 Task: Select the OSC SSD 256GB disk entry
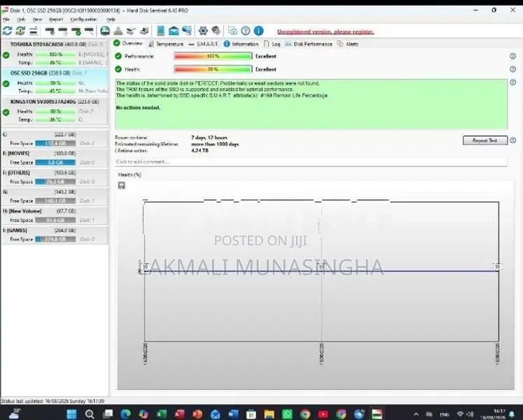55,82
